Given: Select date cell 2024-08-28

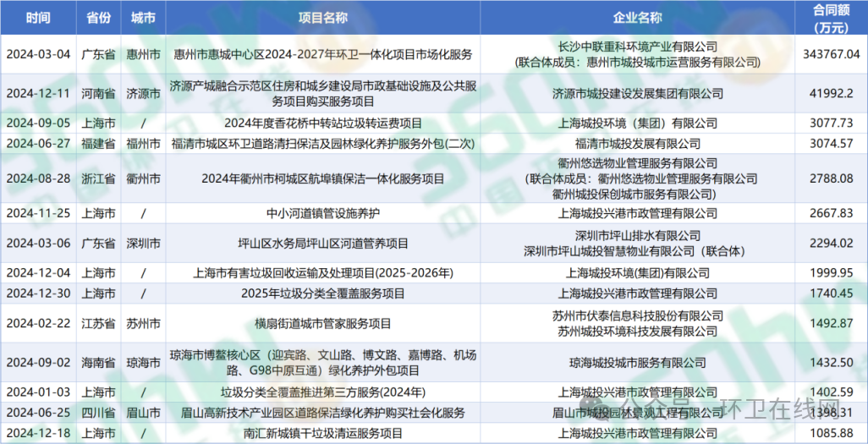Looking at the screenshot, I should [x=38, y=178].
